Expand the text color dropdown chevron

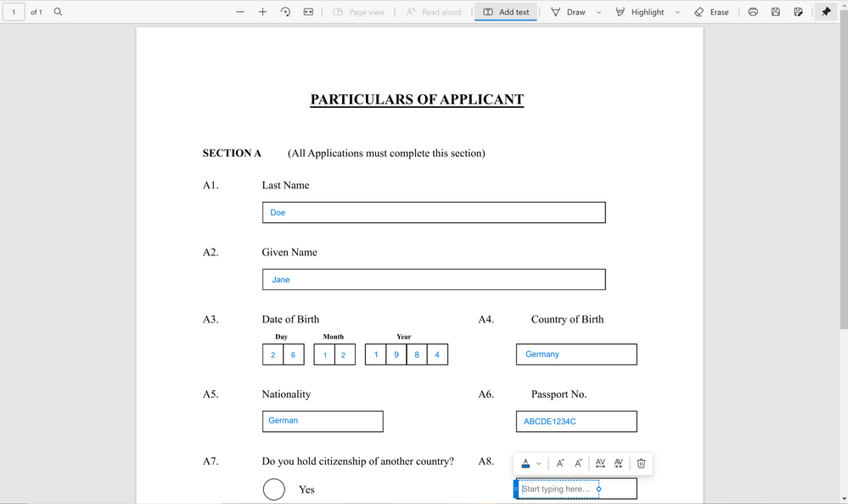tap(539, 464)
